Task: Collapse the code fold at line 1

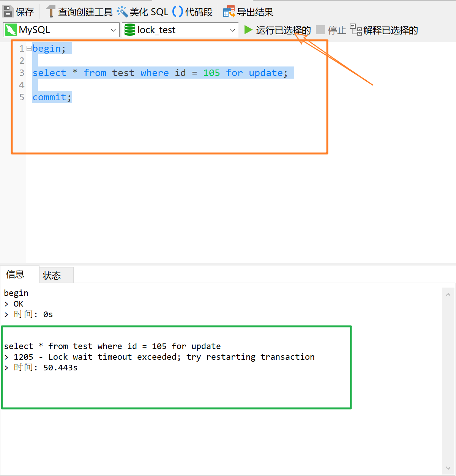Action: click(29, 49)
